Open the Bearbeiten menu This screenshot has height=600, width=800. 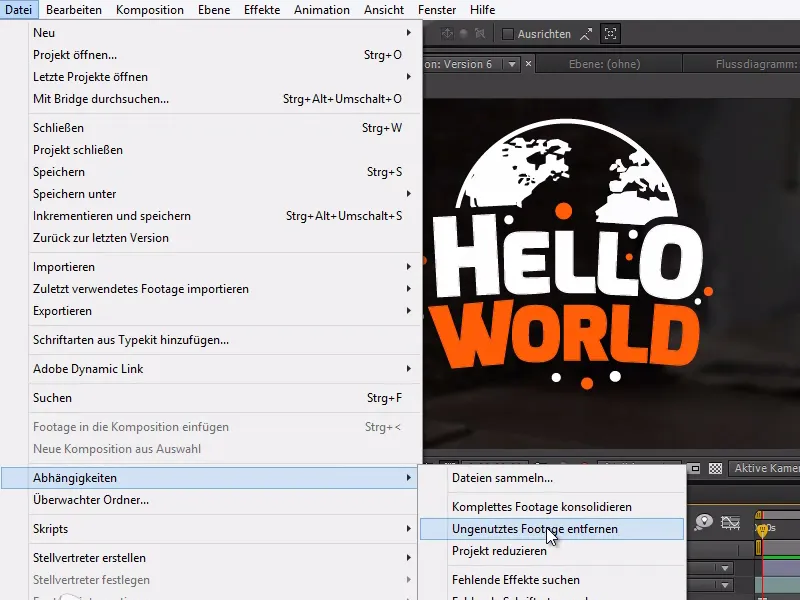73,10
